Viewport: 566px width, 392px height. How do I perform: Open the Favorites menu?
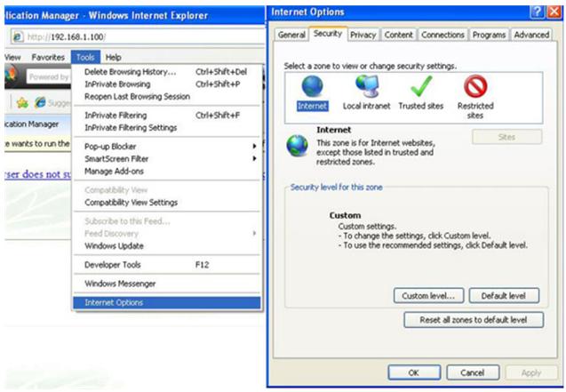(x=48, y=57)
